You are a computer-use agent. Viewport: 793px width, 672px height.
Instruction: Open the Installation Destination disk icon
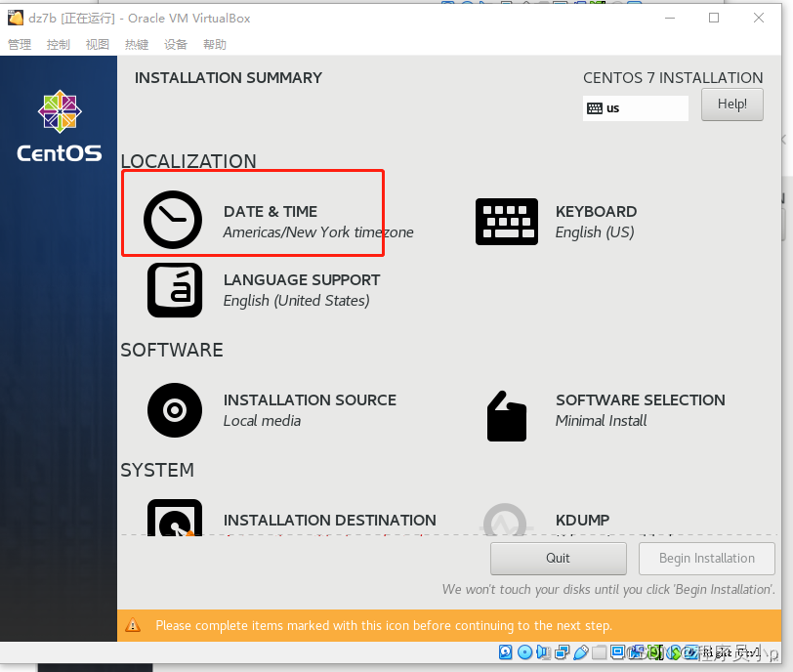pos(175,518)
